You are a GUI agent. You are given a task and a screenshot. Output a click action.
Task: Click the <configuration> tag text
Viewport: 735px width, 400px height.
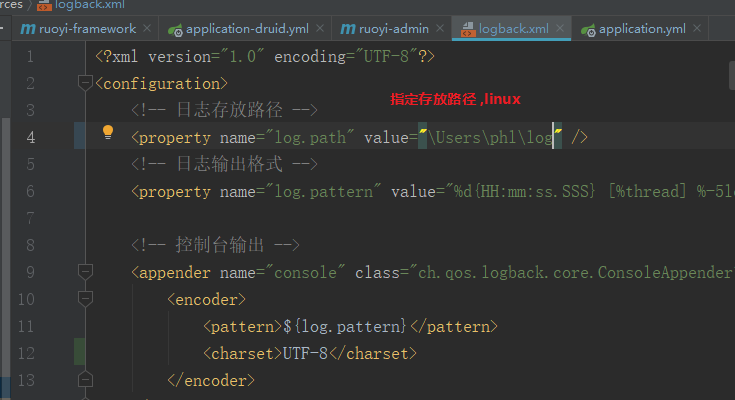click(161, 83)
